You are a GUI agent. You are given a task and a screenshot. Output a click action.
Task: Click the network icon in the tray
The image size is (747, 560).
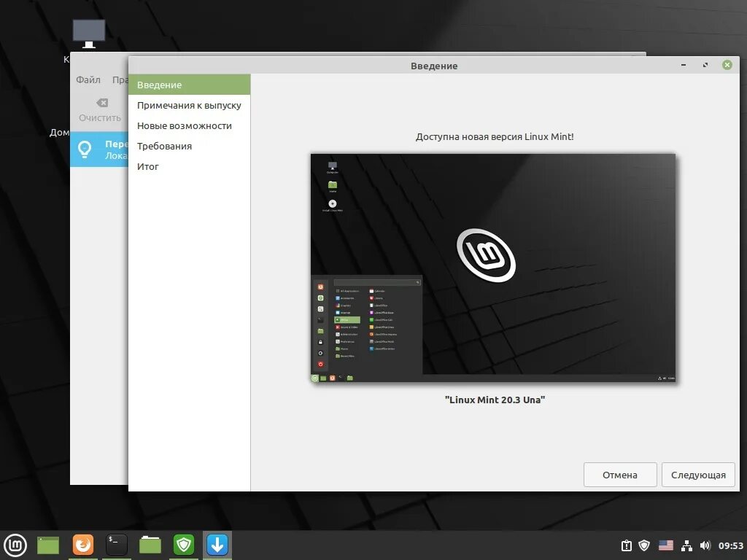click(x=686, y=545)
